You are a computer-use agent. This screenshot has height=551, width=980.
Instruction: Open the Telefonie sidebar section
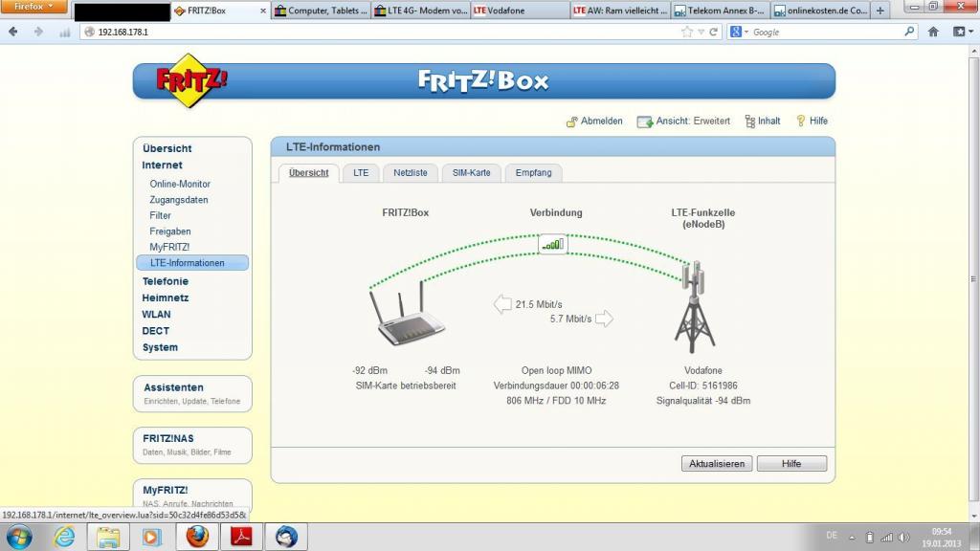(x=165, y=282)
